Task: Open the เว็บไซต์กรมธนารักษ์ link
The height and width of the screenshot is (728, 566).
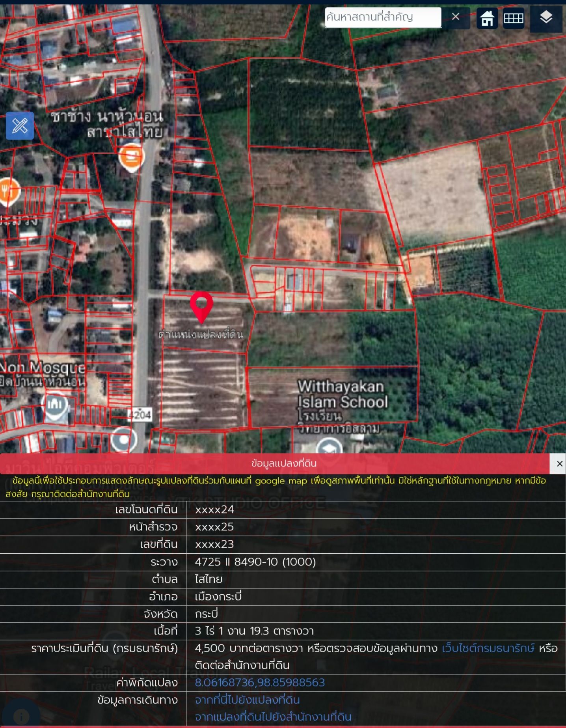Action: 488,648
